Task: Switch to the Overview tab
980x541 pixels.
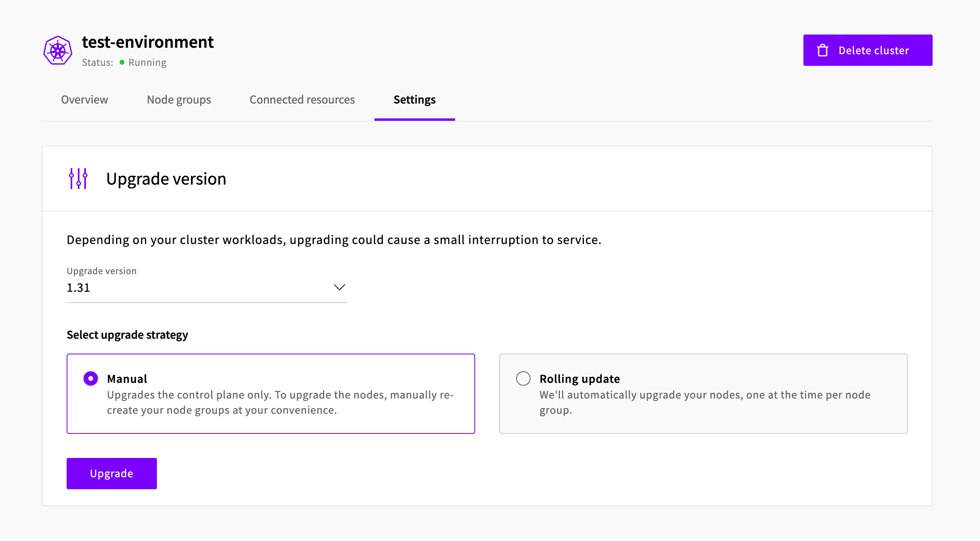Action: tap(84, 100)
